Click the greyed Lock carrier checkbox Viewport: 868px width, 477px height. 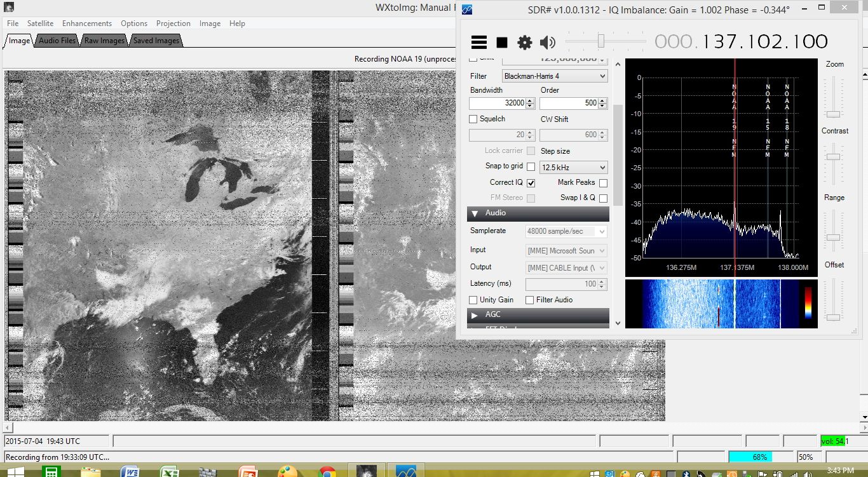(x=531, y=151)
